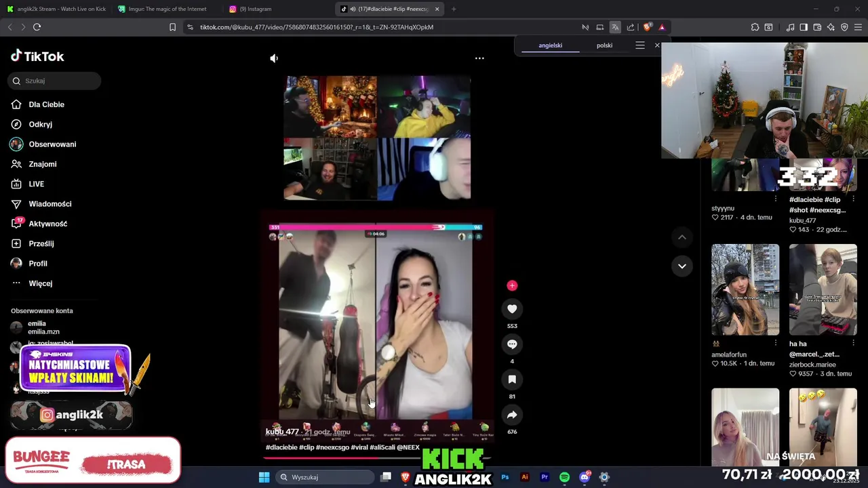Viewport: 868px width, 488px height.
Task: Toggle the translate page icon
Action: 615,27
